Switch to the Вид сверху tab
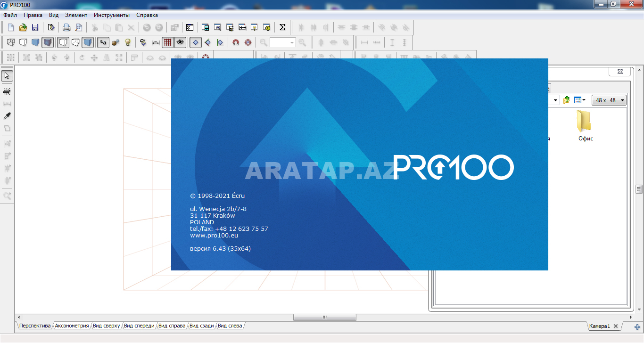 (x=107, y=326)
